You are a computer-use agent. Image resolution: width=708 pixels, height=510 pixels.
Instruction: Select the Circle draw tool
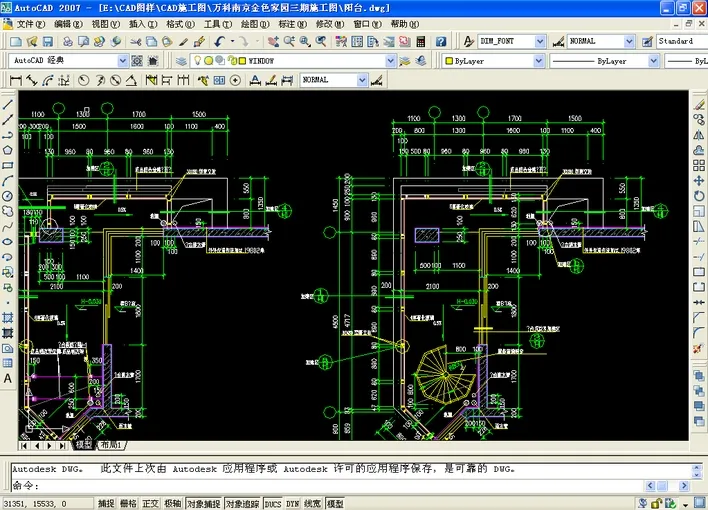pyautogui.click(x=8, y=196)
